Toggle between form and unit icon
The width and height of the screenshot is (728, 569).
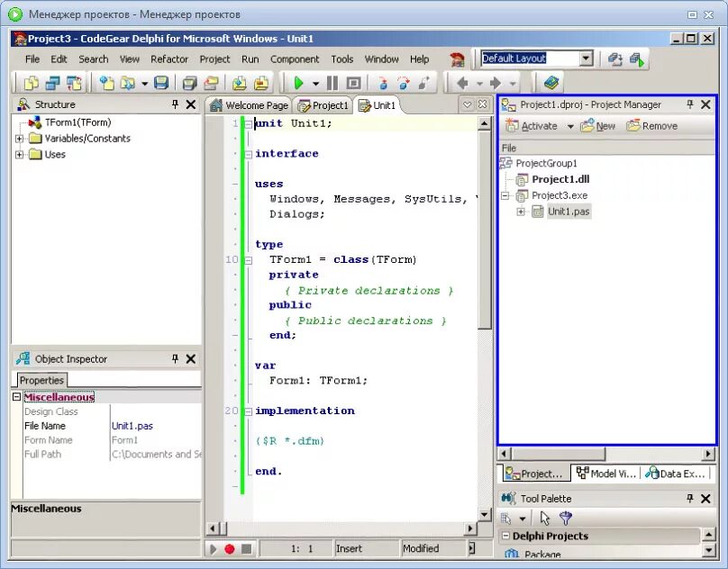click(74, 83)
